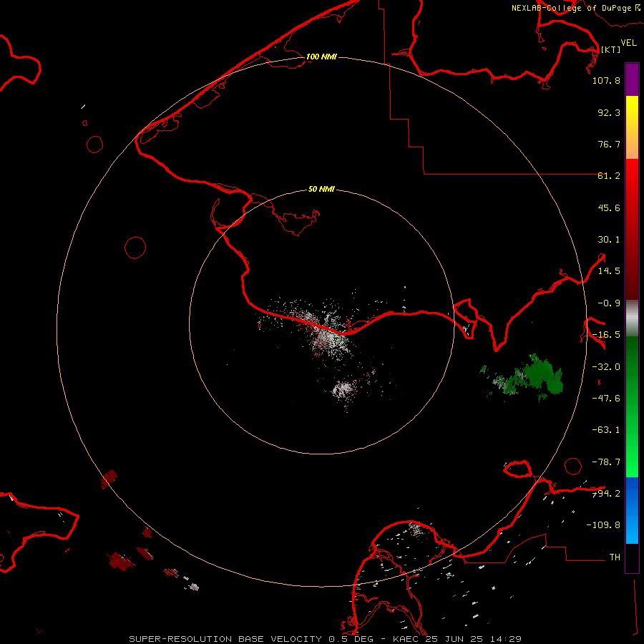
Task: Click the purple swatch atop the color scale
Action: [x=632, y=80]
